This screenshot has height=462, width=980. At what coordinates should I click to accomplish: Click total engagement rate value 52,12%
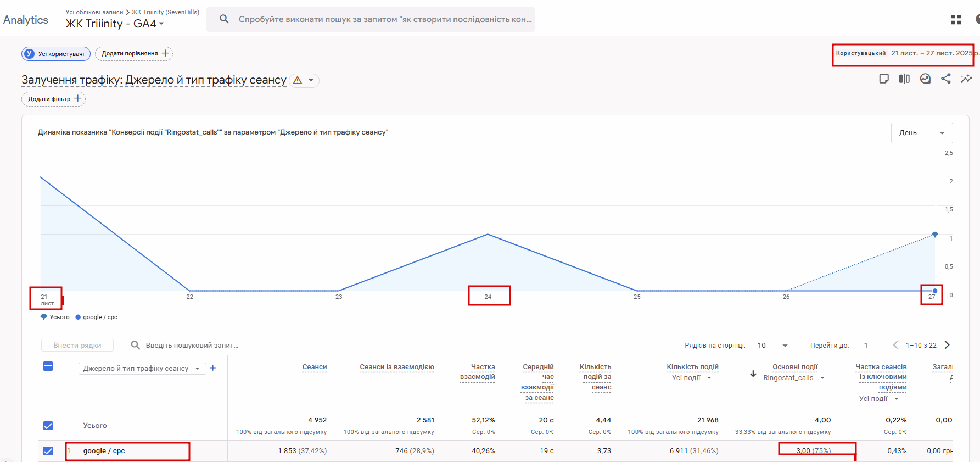pyautogui.click(x=484, y=420)
